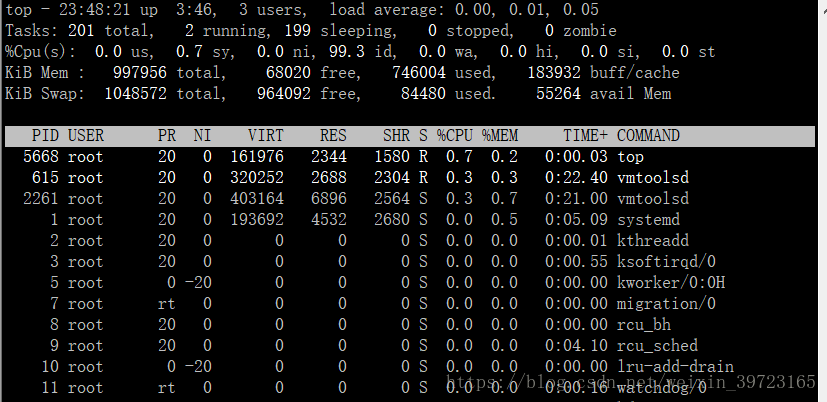Click the time 0:00.55
This screenshot has height=402, width=827.
(576, 262)
